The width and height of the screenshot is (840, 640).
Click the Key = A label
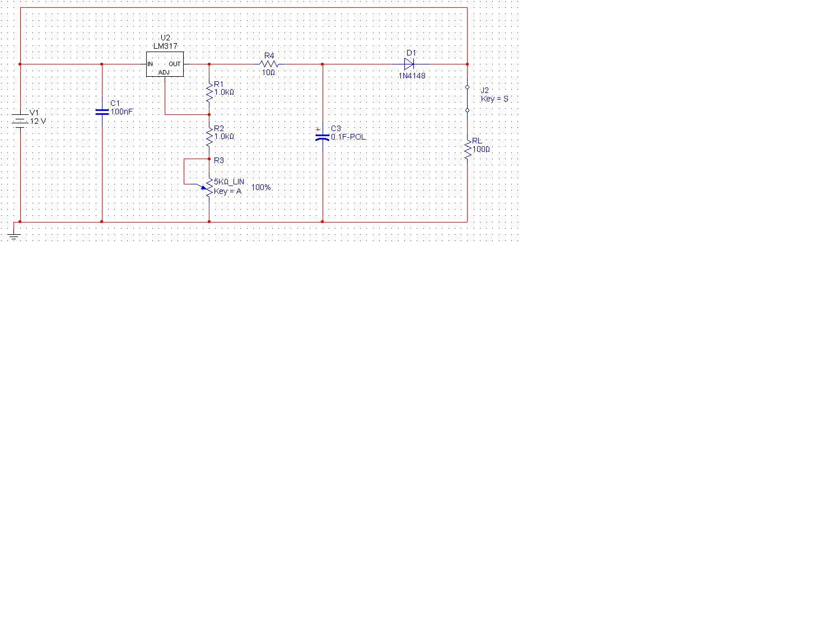click(228, 191)
